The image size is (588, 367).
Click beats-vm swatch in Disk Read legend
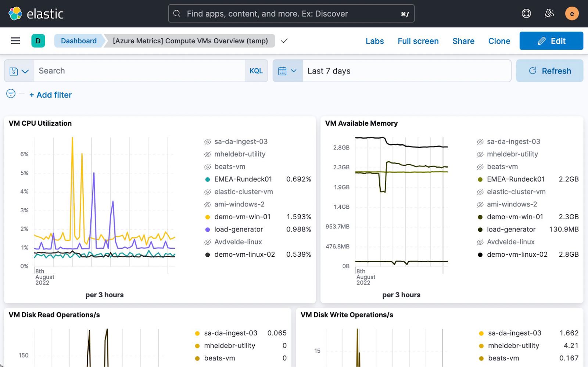[x=197, y=359]
